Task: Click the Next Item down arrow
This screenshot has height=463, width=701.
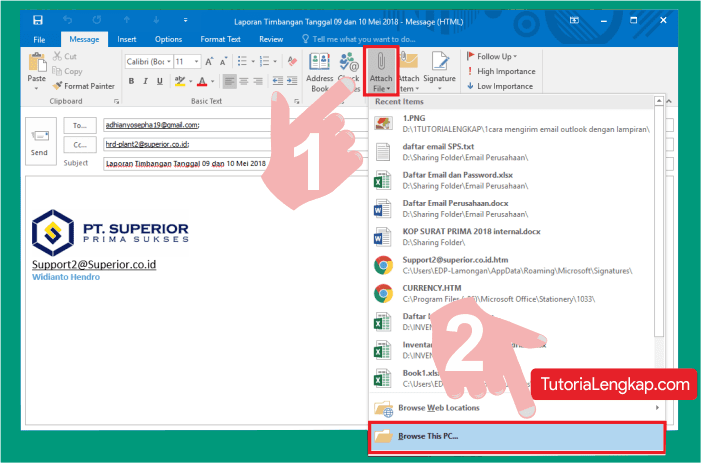Action: coord(156,20)
